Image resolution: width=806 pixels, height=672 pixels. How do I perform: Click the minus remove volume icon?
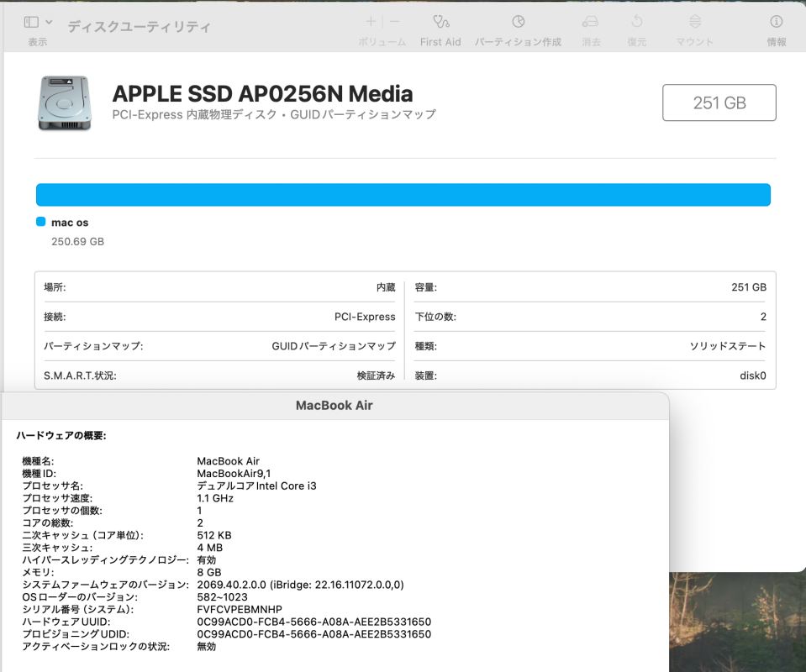tap(395, 22)
